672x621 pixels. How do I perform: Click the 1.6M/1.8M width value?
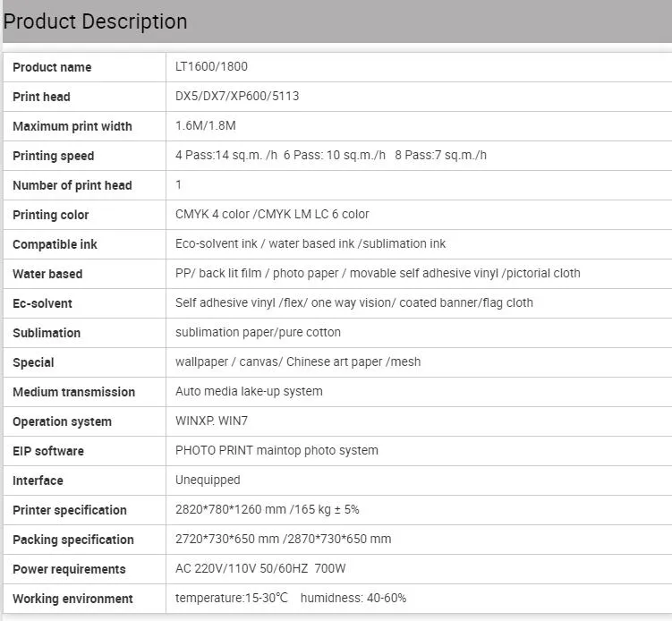[x=205, y=125]
